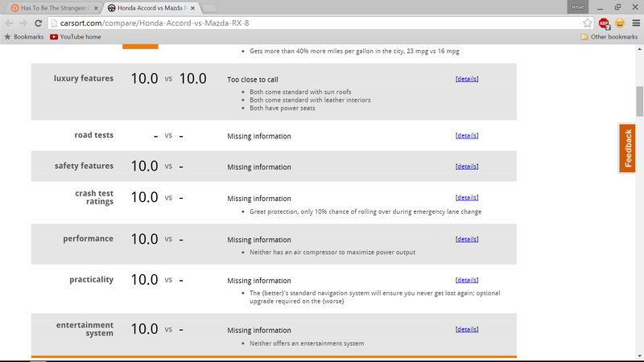Click the 'luxury features' row label
644x362 pixels.
click(x=84, y=78)
